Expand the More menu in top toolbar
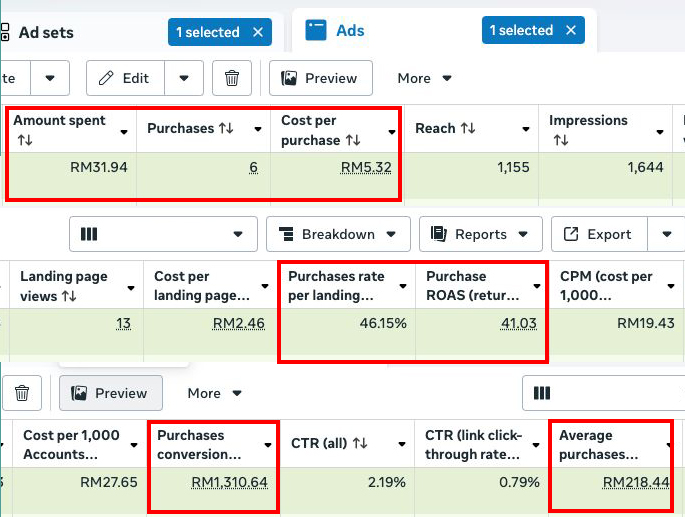685x517 pixels. pyautogui.click(x=425, y=78)
